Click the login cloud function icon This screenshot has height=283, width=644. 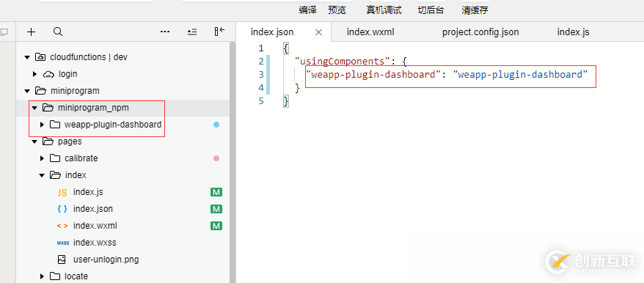(48, 74)
